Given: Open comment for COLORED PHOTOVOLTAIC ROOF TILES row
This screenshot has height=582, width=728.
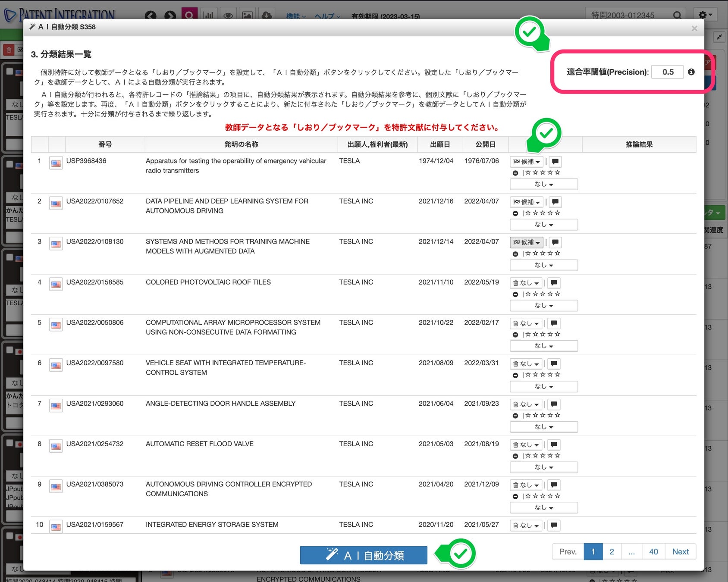Looking at the screenshot, I should (x=554, y=283).
